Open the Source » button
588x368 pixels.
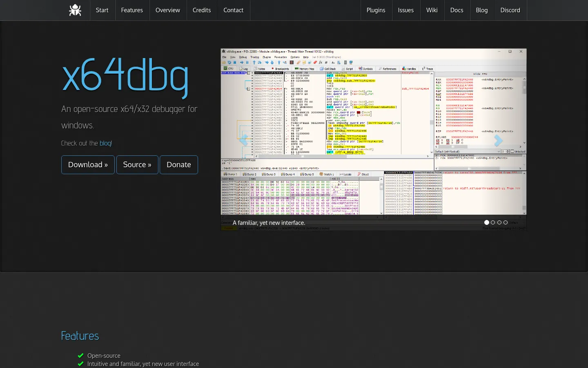tap(137, 165)
